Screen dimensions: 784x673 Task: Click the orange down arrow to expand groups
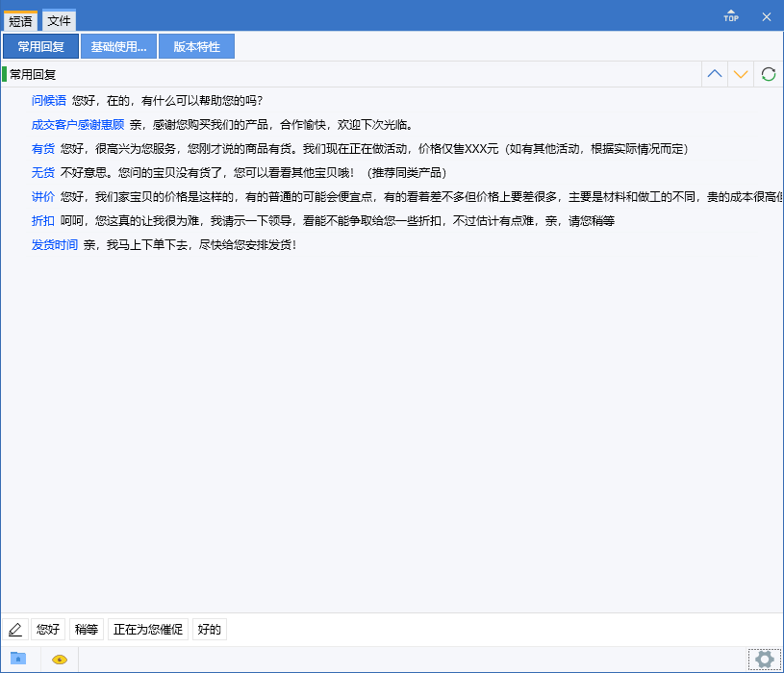click(x=741, y=74)
